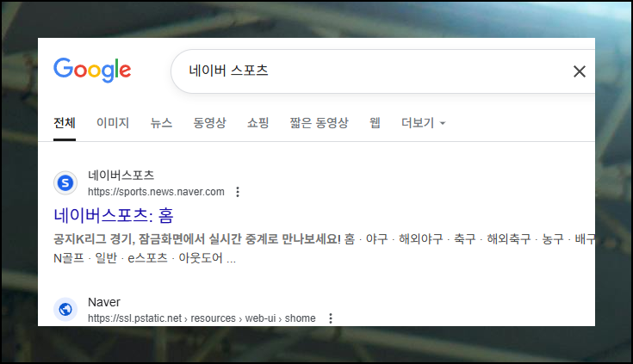
Task: Click the 해외야구 text in the snippet
Action: coord(420,239)
